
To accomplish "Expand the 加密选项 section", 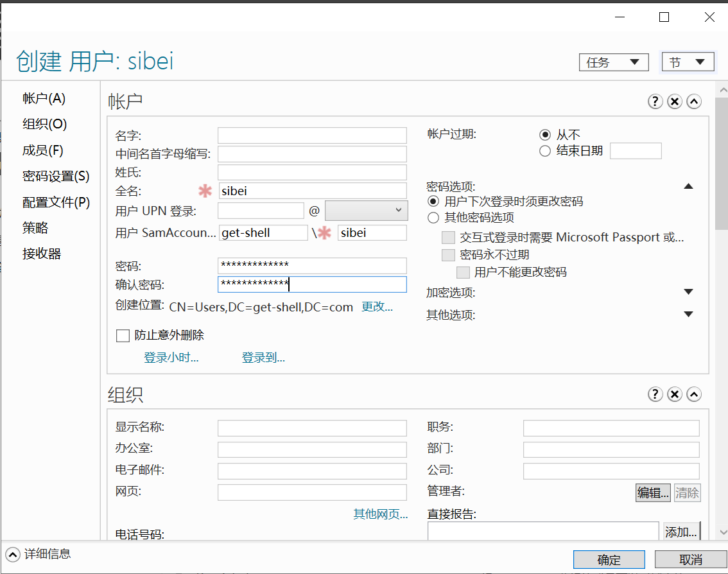I will [x=688, y=291].
